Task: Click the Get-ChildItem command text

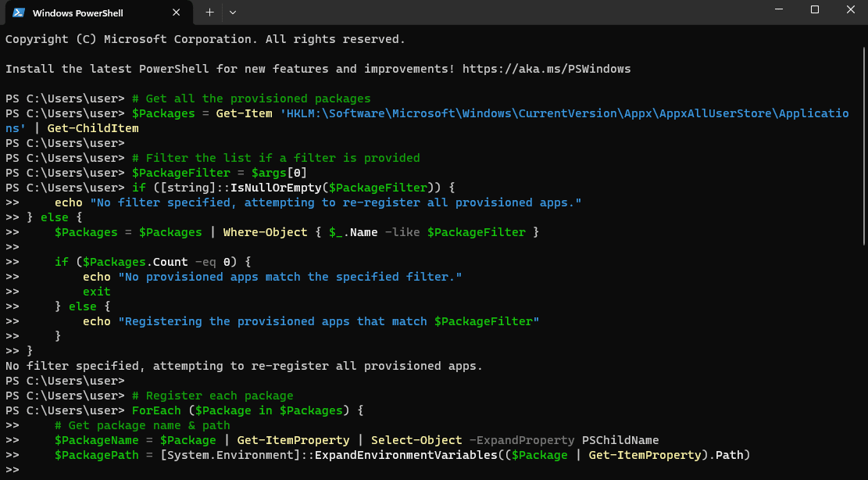Action: pyautogui.click(x=94, y=127)
